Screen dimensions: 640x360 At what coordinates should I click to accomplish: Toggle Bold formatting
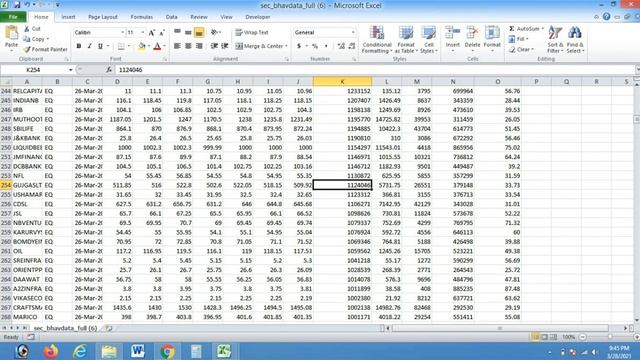79,46
